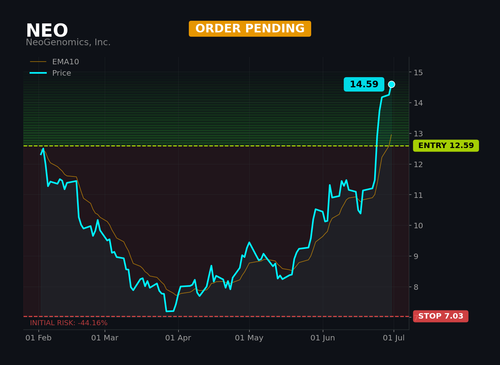Screen dimensions: 500x365
Task: Click the ENTRY 12.59 label
Action: point(446,146)
